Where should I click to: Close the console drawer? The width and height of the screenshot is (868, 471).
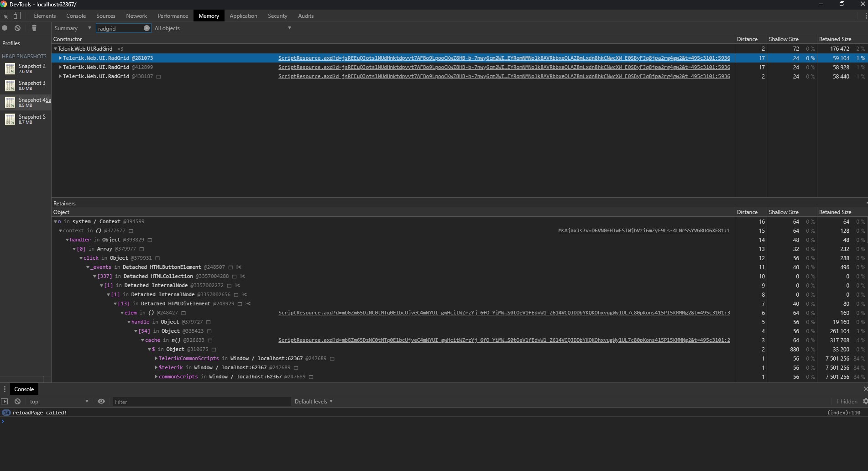(865, 389)
